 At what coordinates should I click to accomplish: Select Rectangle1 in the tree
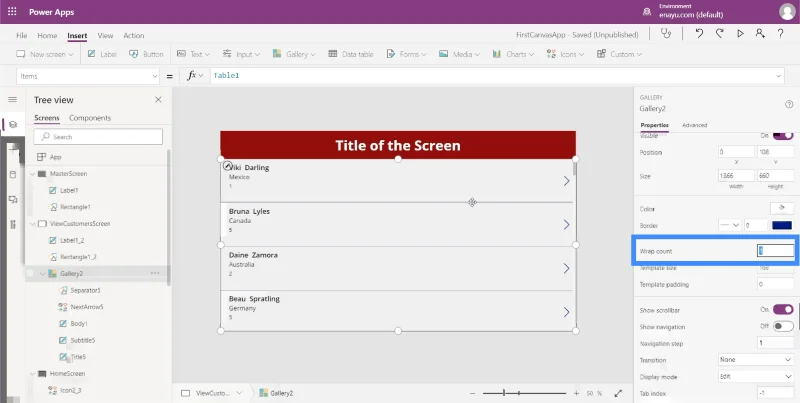75,207
